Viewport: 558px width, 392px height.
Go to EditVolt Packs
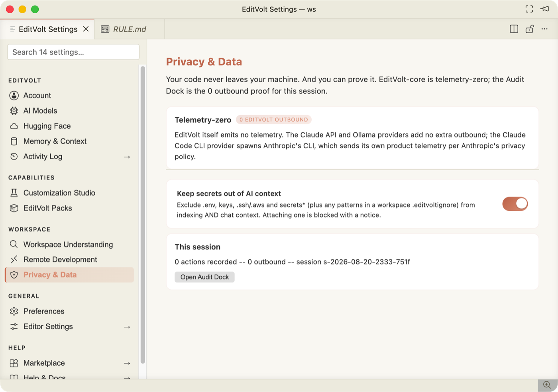(x=69, y=208)
